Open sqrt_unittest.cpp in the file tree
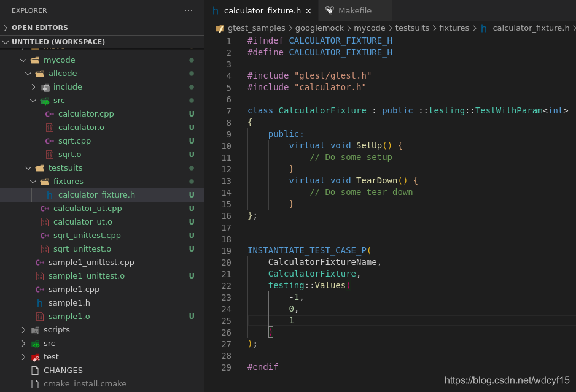576x392 pixels. coord(87,236)
